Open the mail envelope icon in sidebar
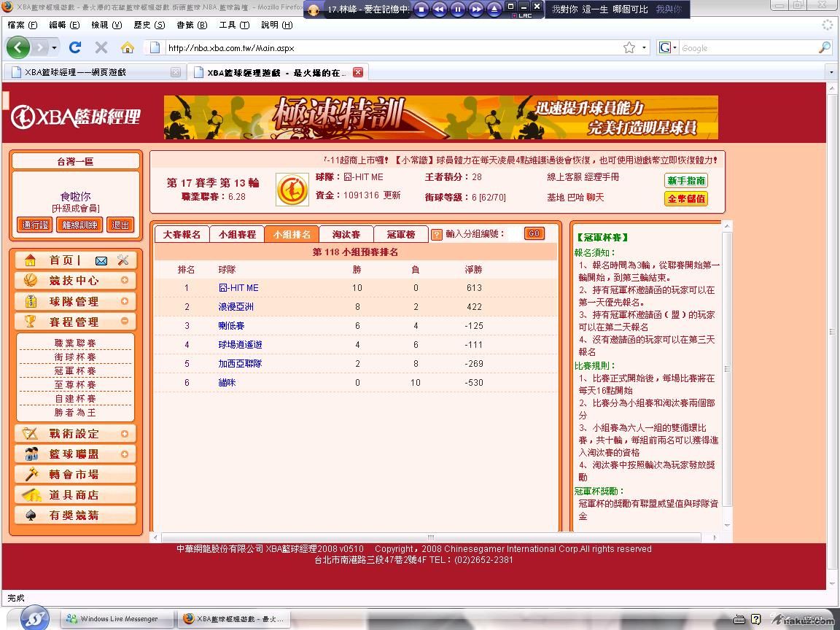The width and height of the screenshot is (840, 630). (x=101, y=260)
